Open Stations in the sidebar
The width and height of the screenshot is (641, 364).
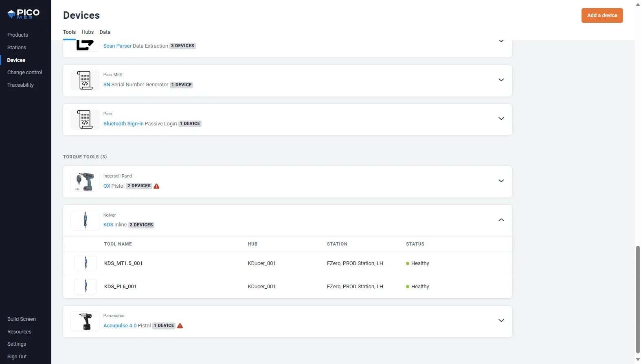pyautogui.click(x=17, y=48)
